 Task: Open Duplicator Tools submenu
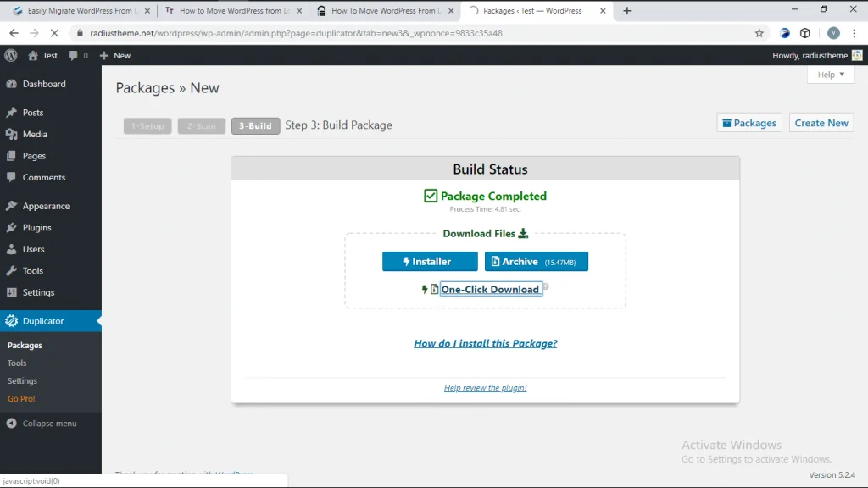coord(17,363)
